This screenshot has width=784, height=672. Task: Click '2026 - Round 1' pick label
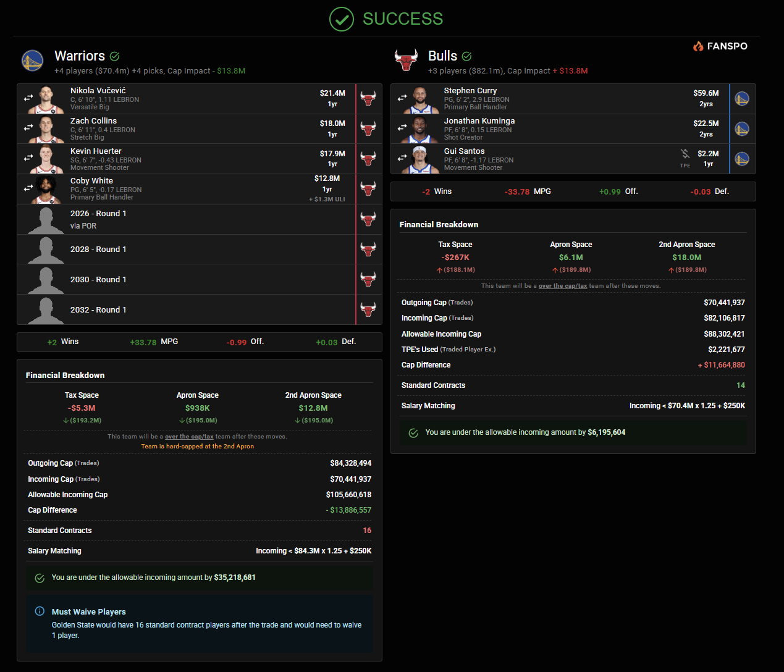tap(98, 213)
